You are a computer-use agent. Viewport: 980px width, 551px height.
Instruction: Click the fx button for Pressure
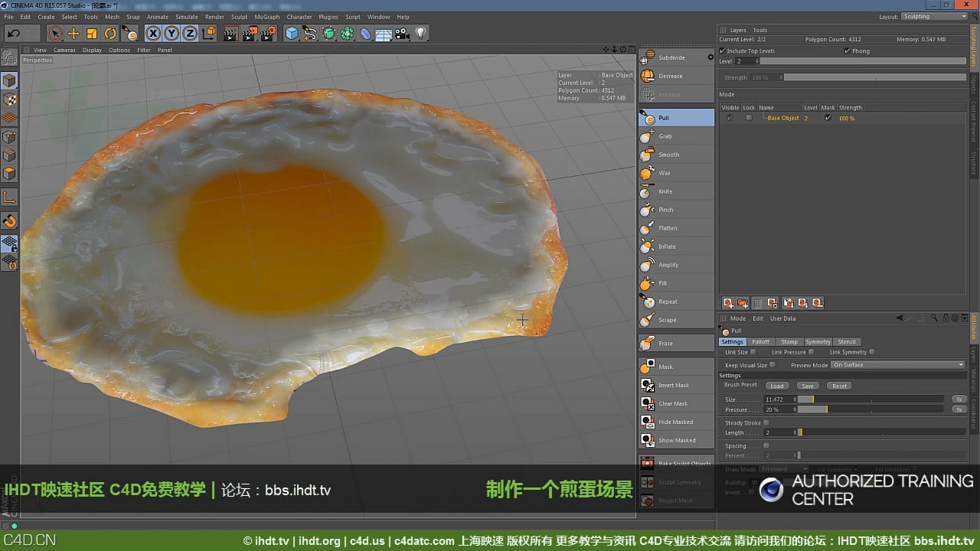958,409
